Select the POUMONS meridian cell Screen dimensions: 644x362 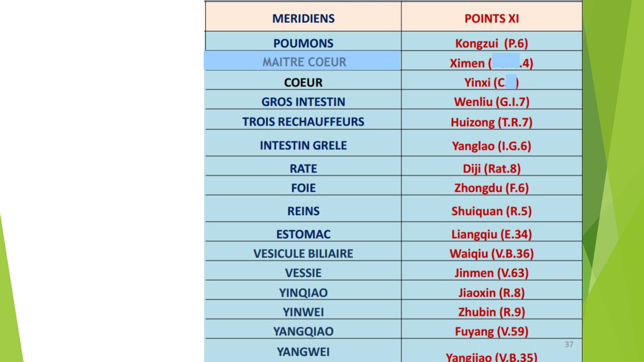click(x=303, y=41)
